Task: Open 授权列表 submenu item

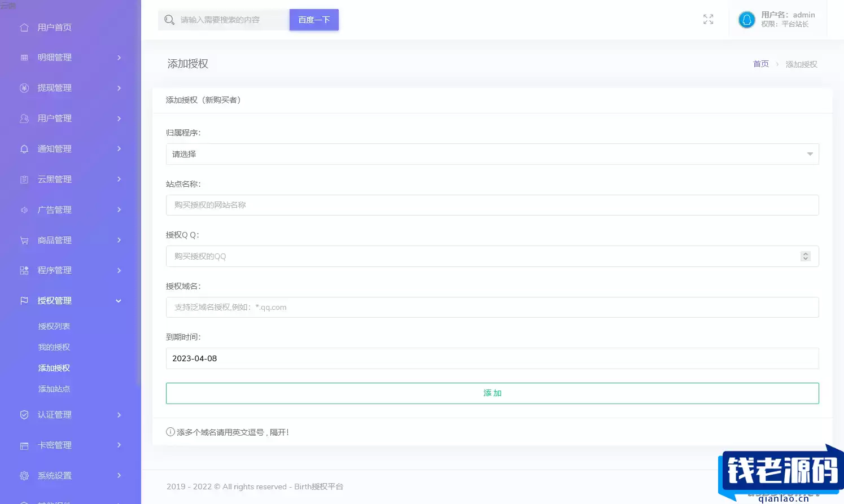Action: click(54, 326)
